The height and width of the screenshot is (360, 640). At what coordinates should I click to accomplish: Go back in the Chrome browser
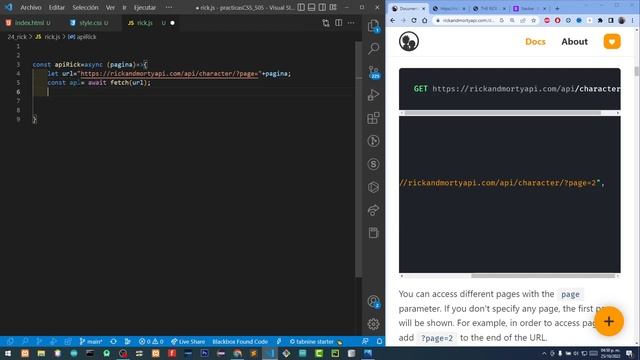(393, 20)
